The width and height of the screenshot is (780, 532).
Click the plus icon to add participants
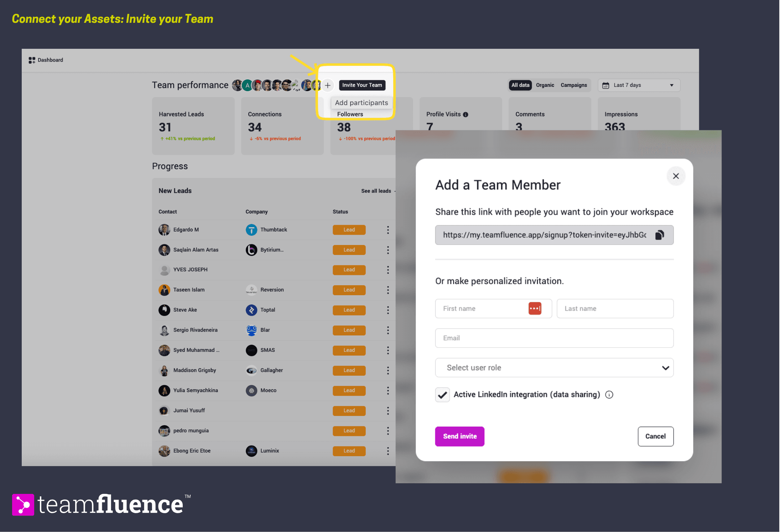click(x=328, y=85)
